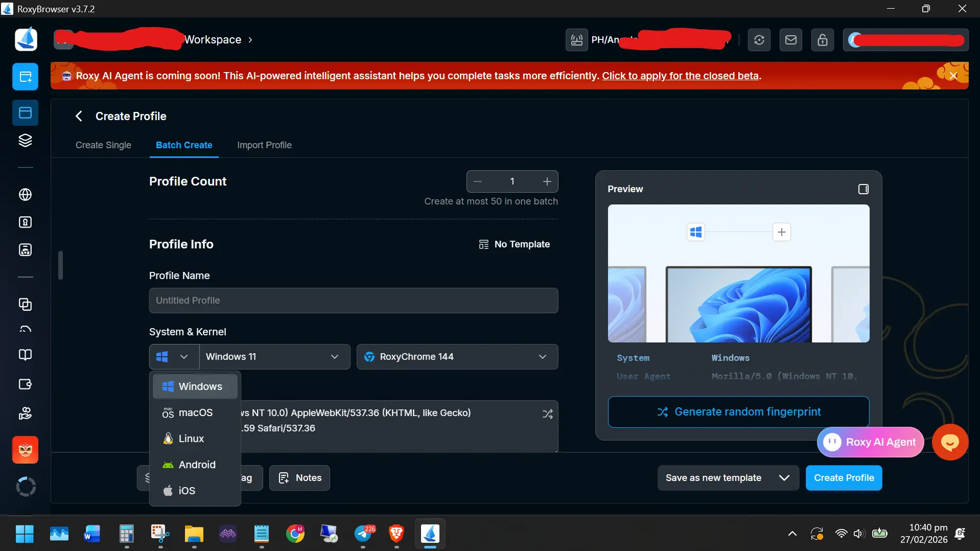
Task: Click the lock icon in the header
Action: (823, 40)
